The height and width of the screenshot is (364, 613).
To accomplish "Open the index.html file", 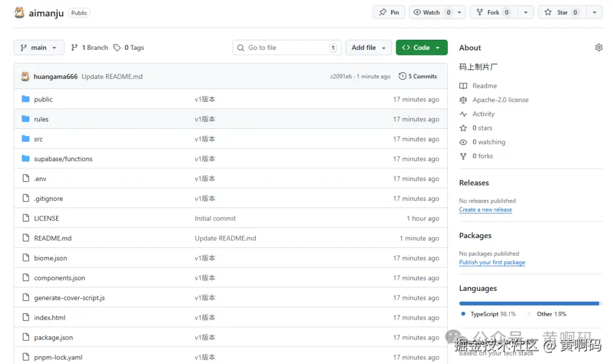I will (x=49, y=318).
